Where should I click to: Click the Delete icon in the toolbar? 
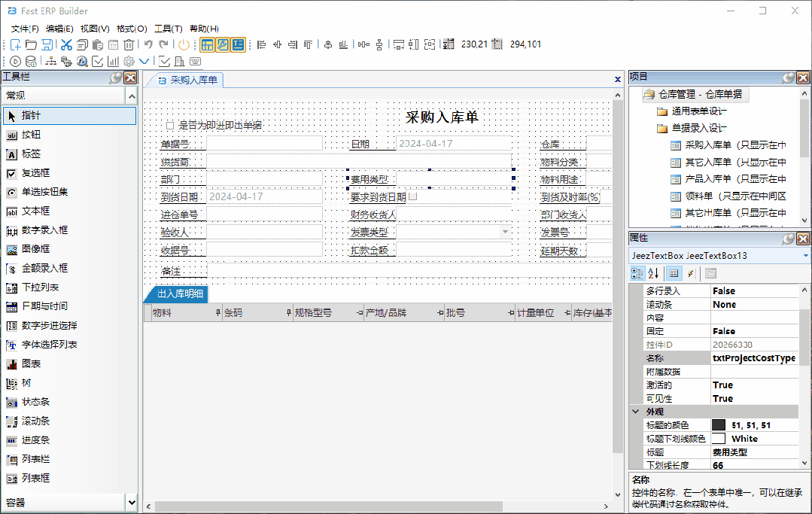(x=128, y=44)
